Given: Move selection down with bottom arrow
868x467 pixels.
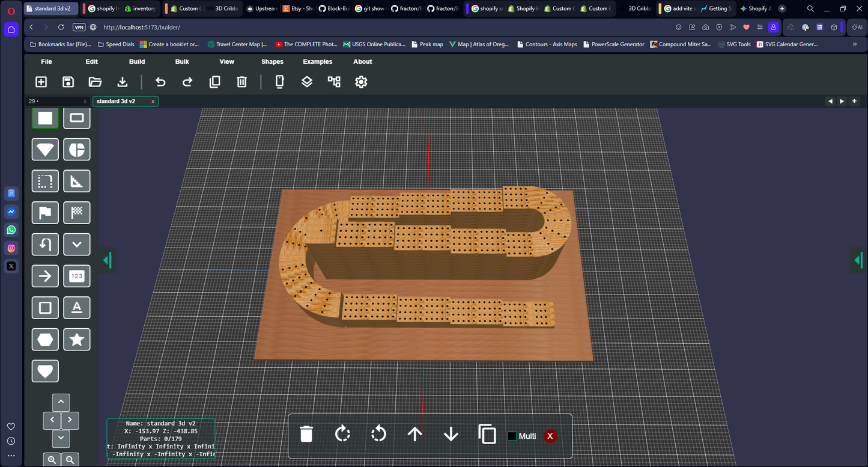Looking at the screenshot, I should tap(451, 434).
